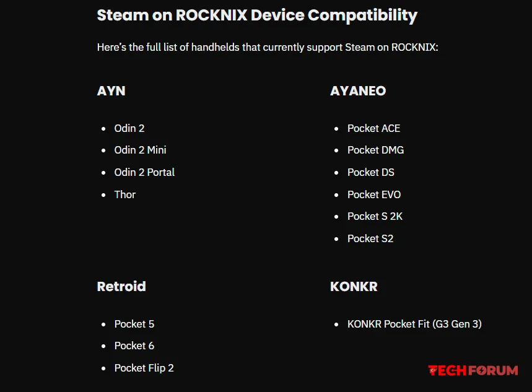The image size is (532, 392).
Task: Select Pocket 6 in the Retroid list
Action: [134, 346]
